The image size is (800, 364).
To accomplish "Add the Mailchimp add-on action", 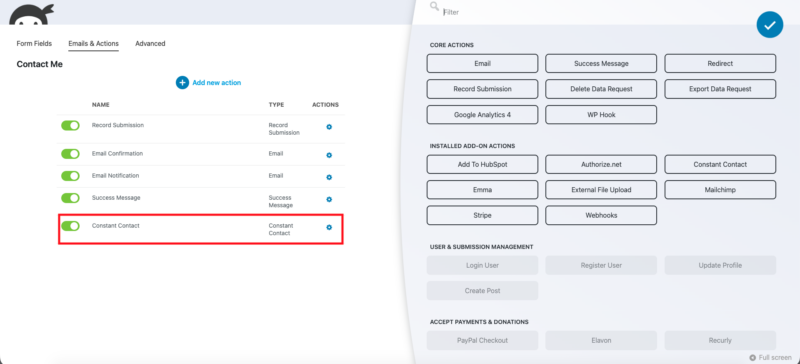I will (720, 189).
